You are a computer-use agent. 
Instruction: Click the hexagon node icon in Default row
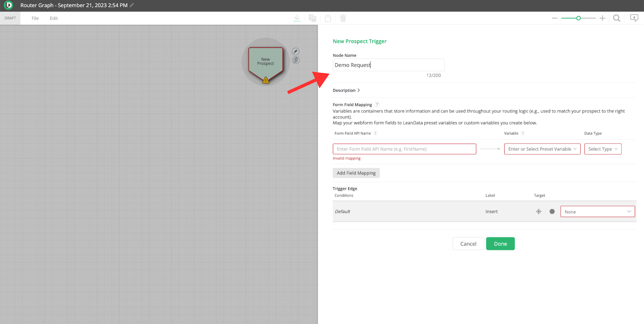pyautogui.click(x=552, y=211)
